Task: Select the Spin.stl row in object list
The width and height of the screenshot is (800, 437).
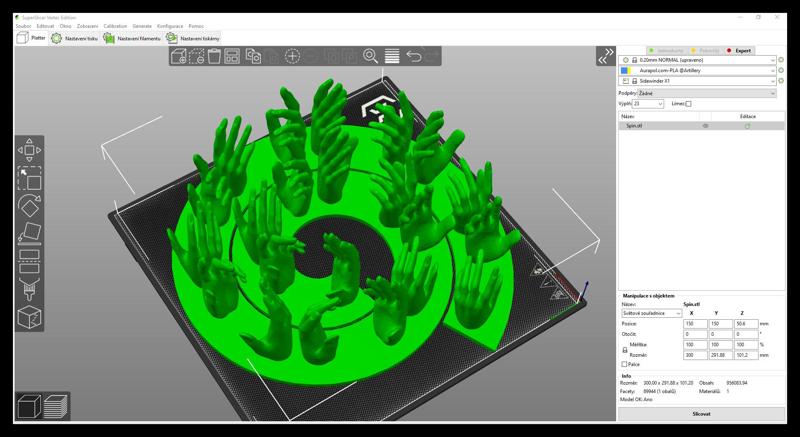Action: [702, 126]
